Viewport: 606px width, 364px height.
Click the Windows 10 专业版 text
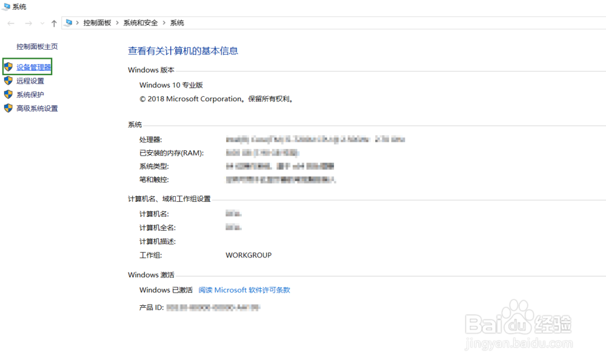171,85
